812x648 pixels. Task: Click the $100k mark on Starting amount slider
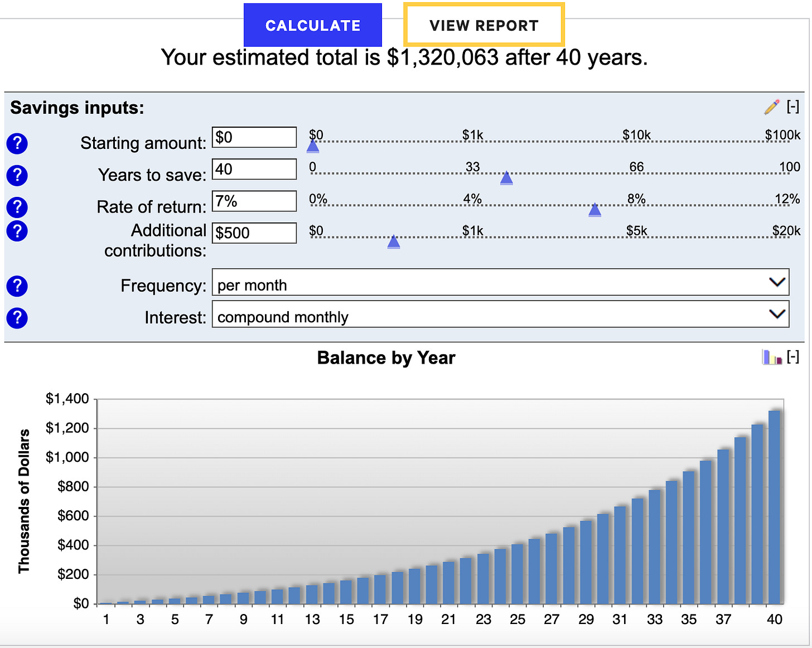point(782,135)
